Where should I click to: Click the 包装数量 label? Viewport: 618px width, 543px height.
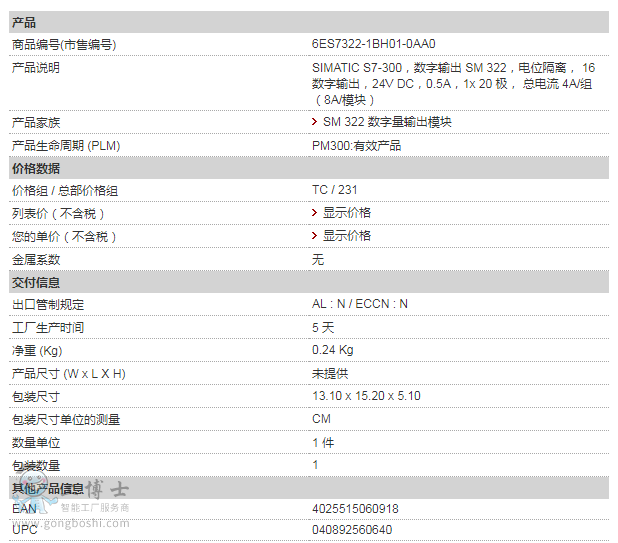point(36,465)
